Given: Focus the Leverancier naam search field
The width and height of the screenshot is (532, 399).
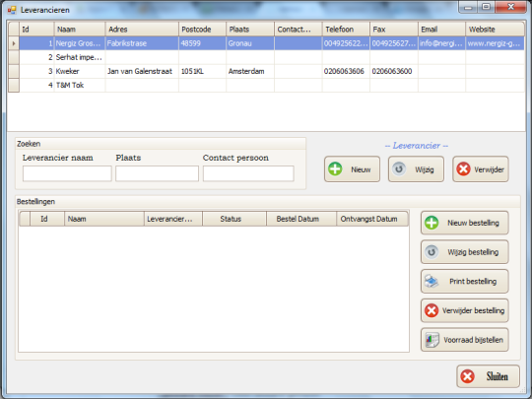Looking at the screenshot, I should (x=67, y=173).
